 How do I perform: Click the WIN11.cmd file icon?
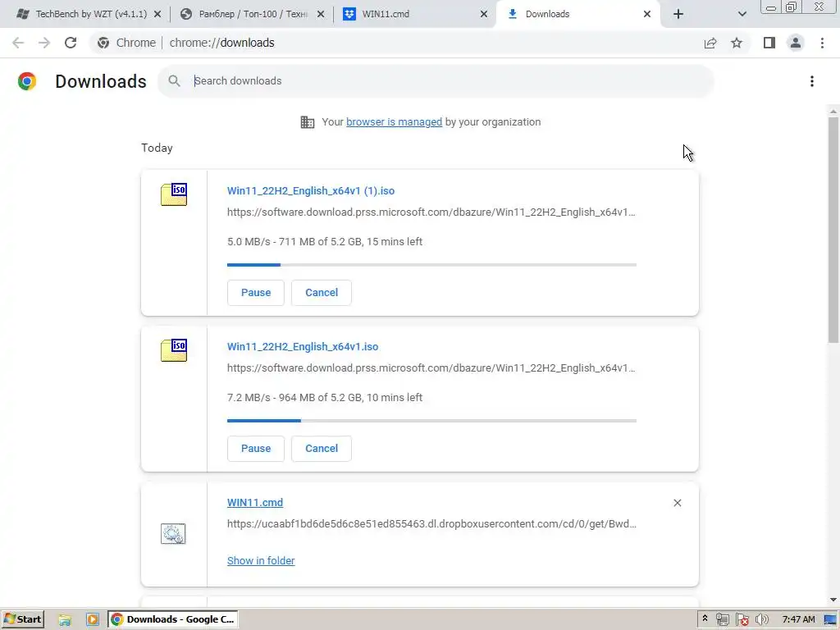click(x=173, y=533)
